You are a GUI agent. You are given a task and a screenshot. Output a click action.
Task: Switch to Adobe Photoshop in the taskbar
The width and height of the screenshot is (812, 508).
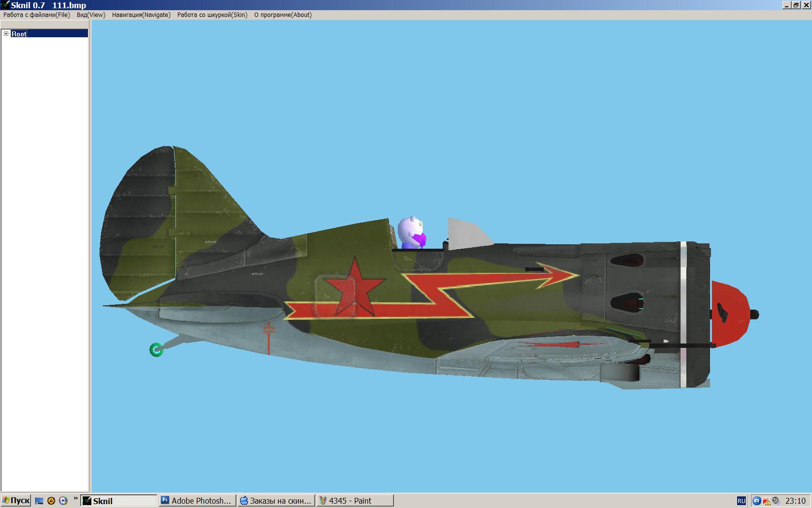(198, 501)
